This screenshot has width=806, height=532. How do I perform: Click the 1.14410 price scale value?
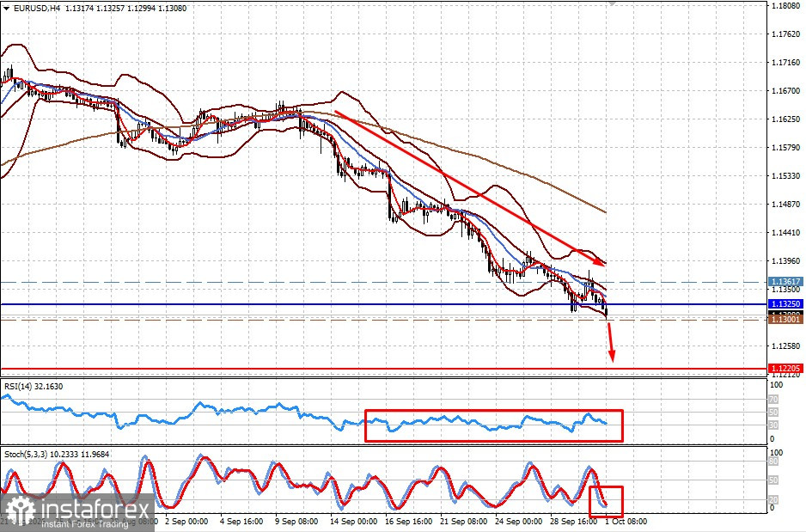(786, 232)
